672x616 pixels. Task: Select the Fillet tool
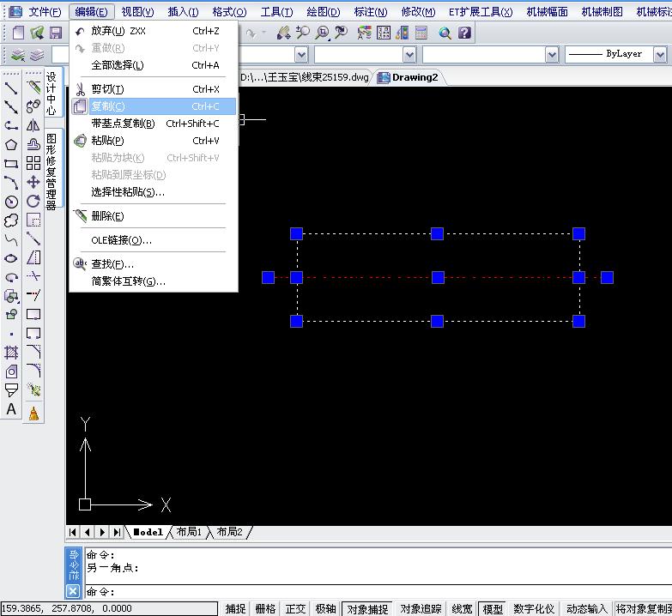coord(33,371)
